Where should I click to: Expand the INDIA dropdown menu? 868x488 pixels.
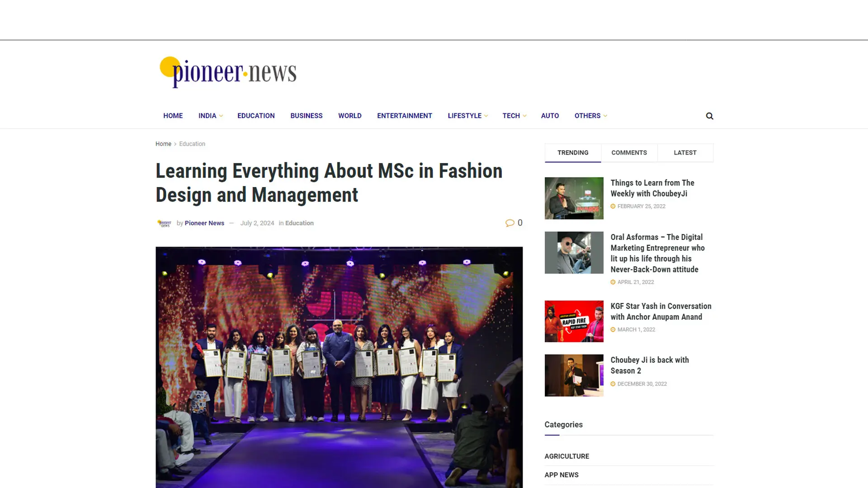[209, 116]
